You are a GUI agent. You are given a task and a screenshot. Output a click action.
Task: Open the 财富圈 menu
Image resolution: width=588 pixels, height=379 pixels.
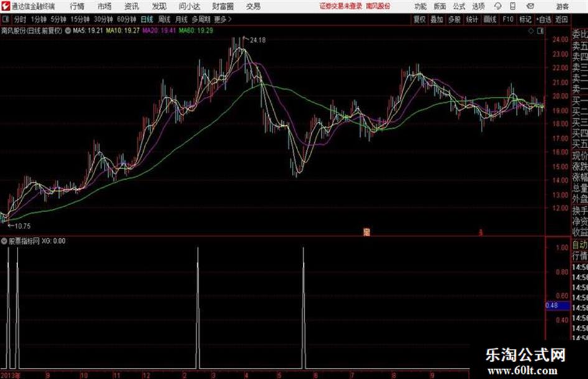point(223,6)
